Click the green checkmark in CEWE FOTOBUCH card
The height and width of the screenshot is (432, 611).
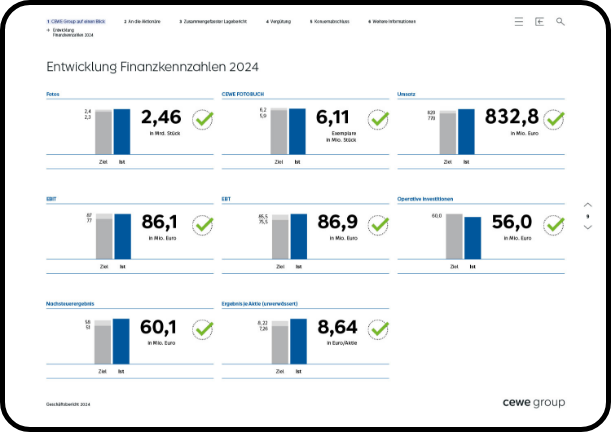[378, 120]
